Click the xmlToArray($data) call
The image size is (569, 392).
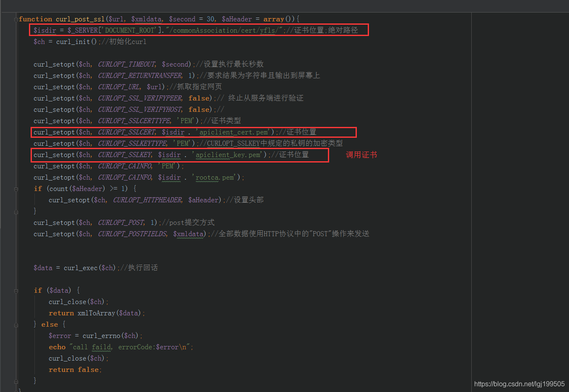click(110, 313)
